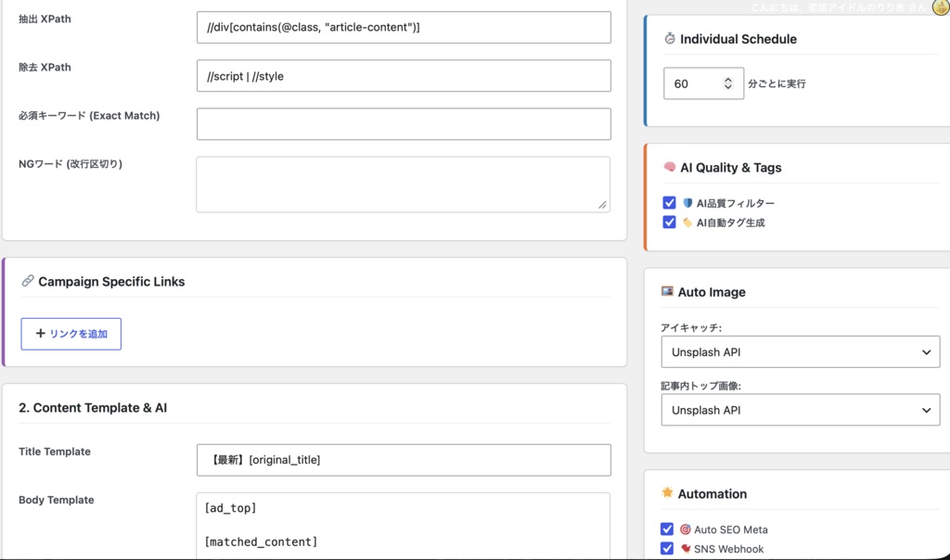Click into the Body Template text area

pos(403,526)
